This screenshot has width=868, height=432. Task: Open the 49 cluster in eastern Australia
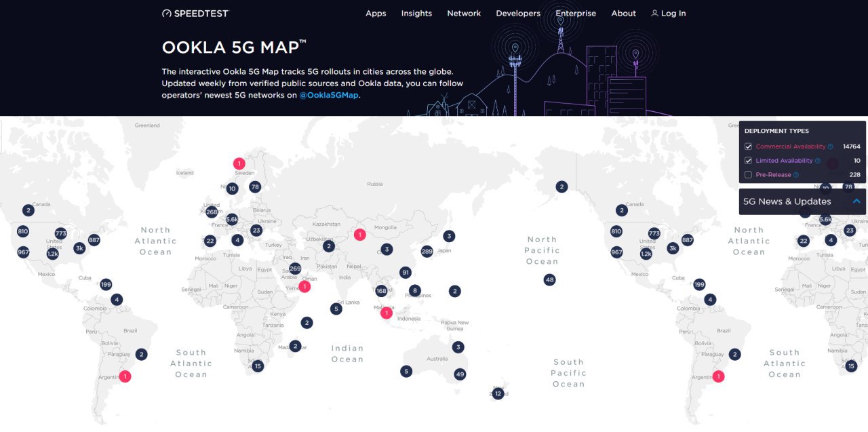coord(460,374)
